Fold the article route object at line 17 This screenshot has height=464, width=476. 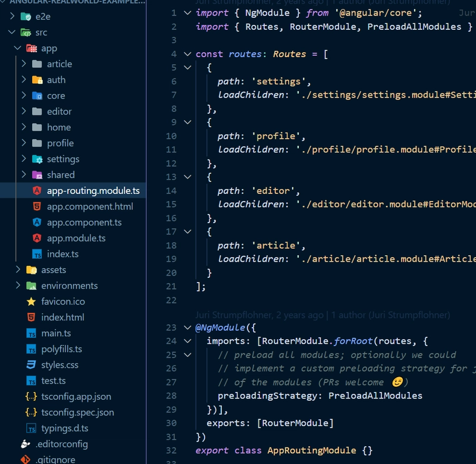[187, 231]
